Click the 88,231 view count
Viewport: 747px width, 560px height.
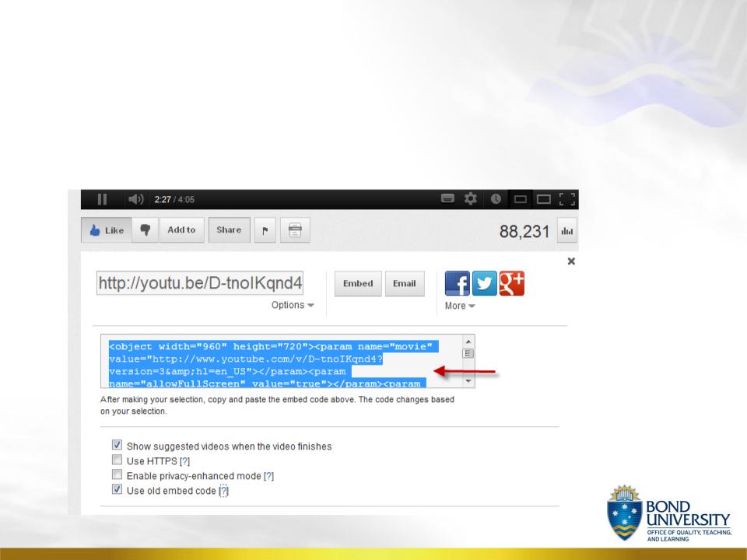pos(524,232)
